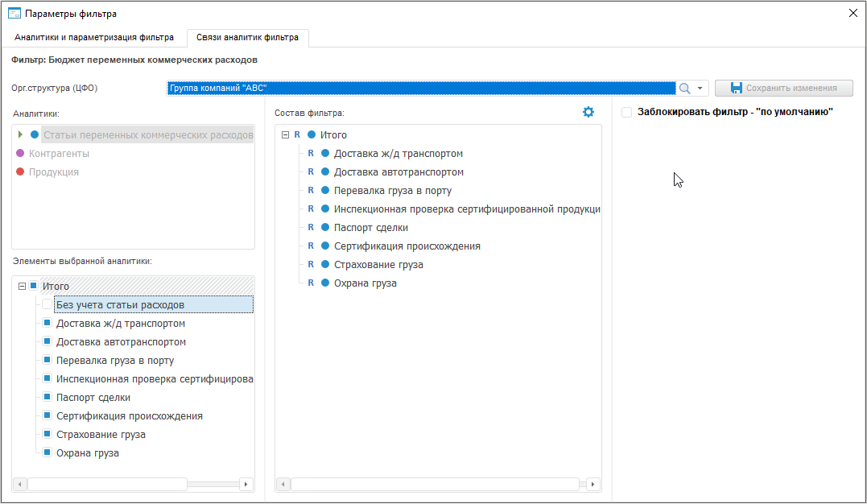Screen dimensions: 867x504
Task: Click the blue circle icon of Охрана груза
Action: tap(325, 283)
